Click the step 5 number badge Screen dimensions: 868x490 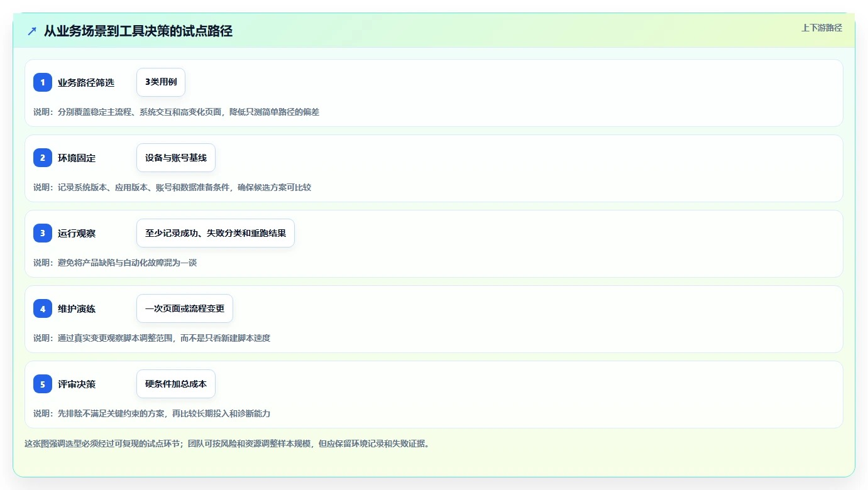pos(43,384)
